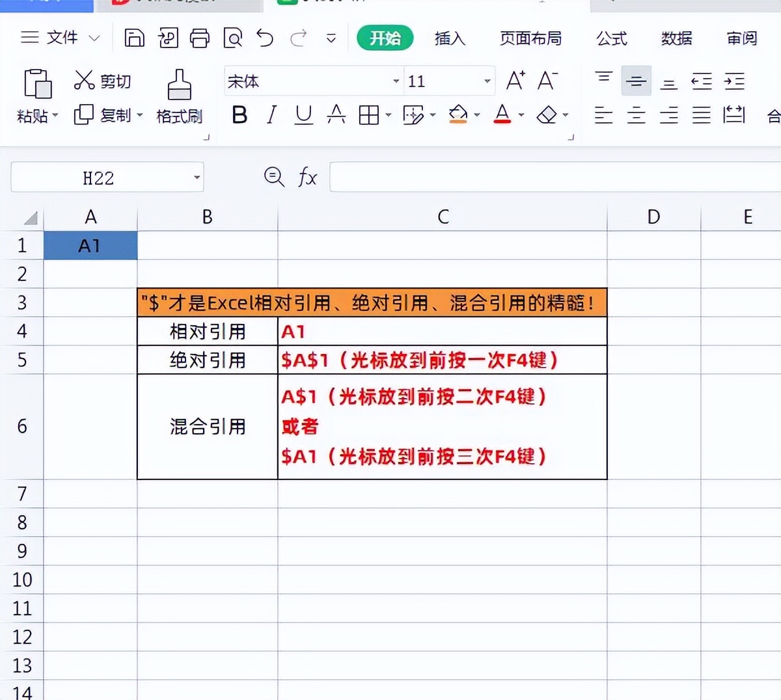Open Print Preview icon

click(232, 38)
